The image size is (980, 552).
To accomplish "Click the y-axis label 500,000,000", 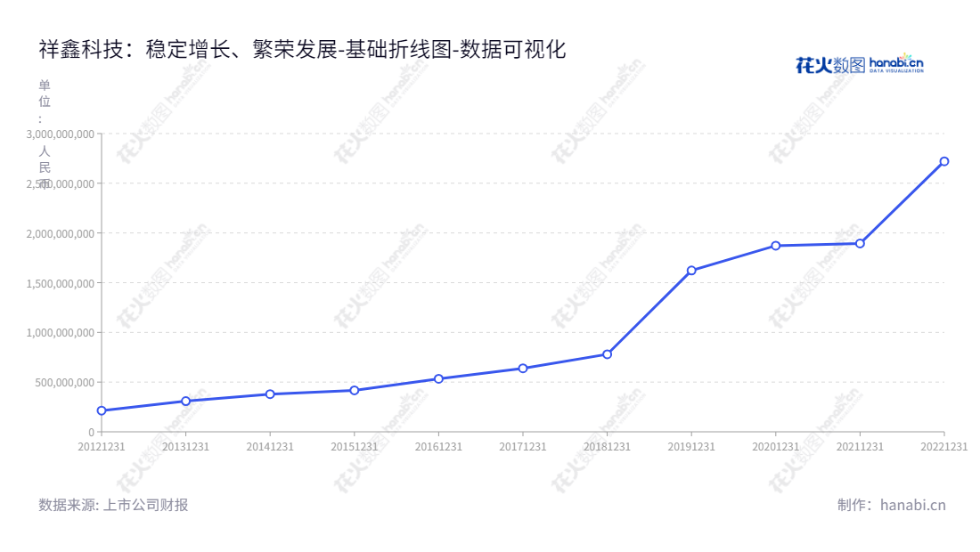I will tap(64, 382).
